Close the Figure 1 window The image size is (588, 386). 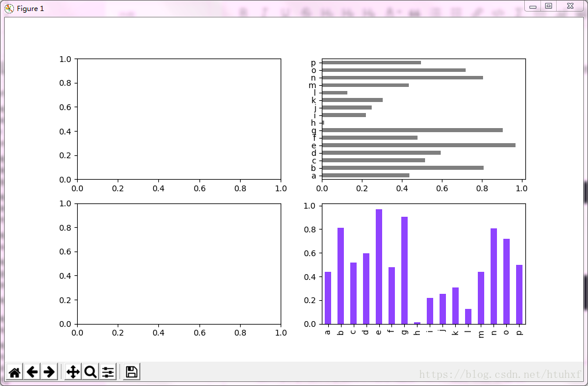tap(571, 6)
